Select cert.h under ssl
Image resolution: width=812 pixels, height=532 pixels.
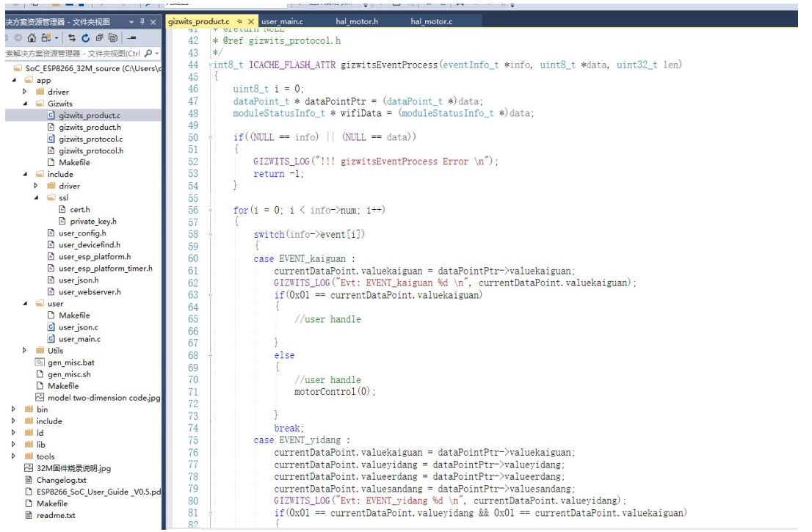(80, 210)
